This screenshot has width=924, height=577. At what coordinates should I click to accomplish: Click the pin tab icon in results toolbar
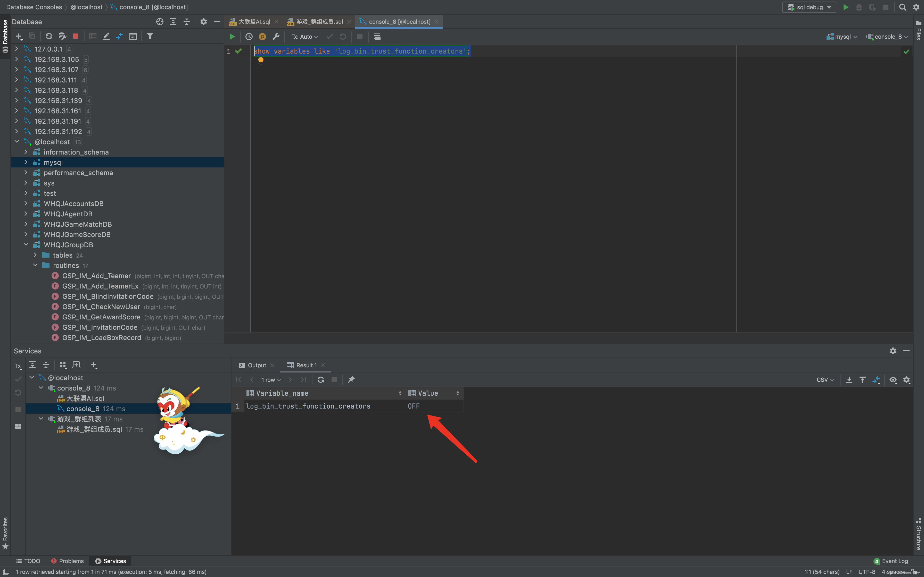coord(351,379)
